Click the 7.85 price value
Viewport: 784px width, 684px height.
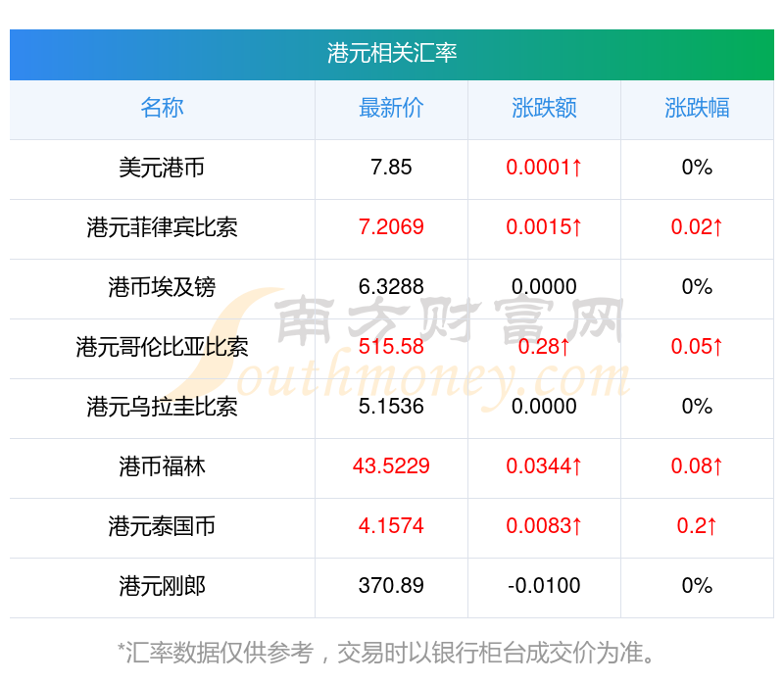click(x=391, y=168)
